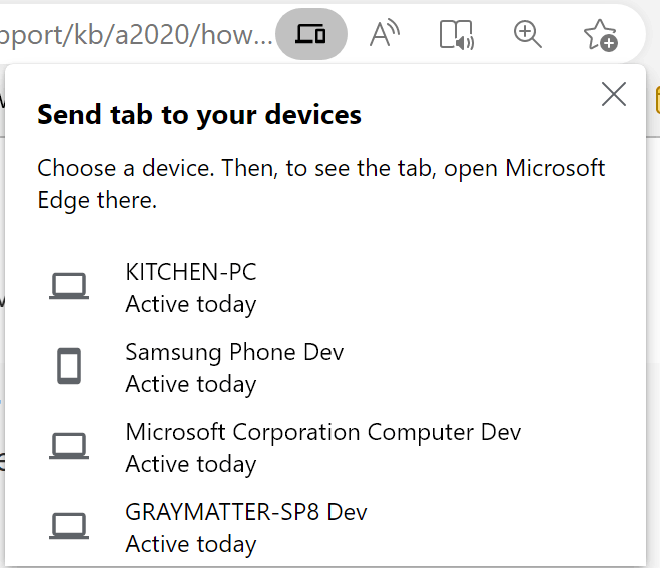Click the zoom magnifier icon
This screenshot has height=568, width=660.
(527, 34)
